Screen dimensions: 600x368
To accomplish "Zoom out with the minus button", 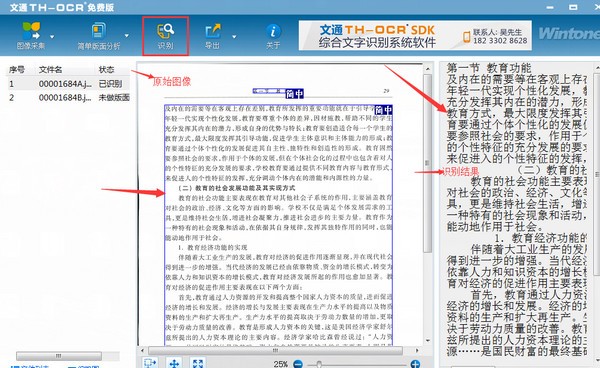I will (x=298, y=364).
